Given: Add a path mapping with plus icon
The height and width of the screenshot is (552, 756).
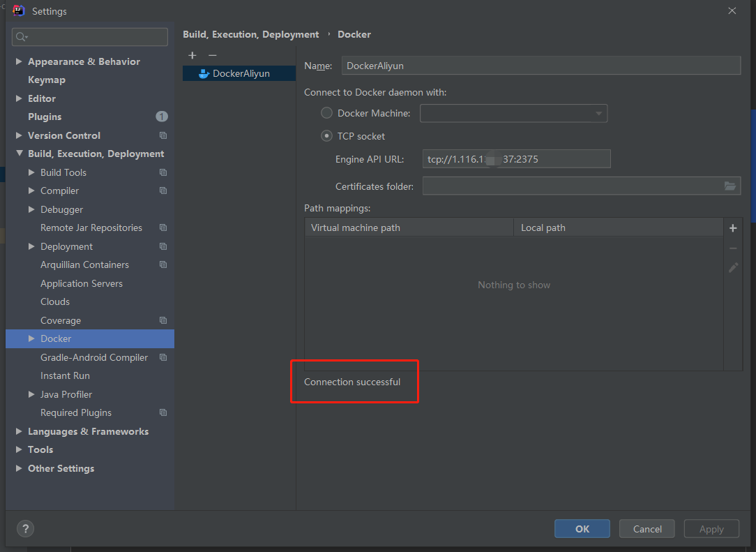Looking at the screenshot, I should coord(733,227).
